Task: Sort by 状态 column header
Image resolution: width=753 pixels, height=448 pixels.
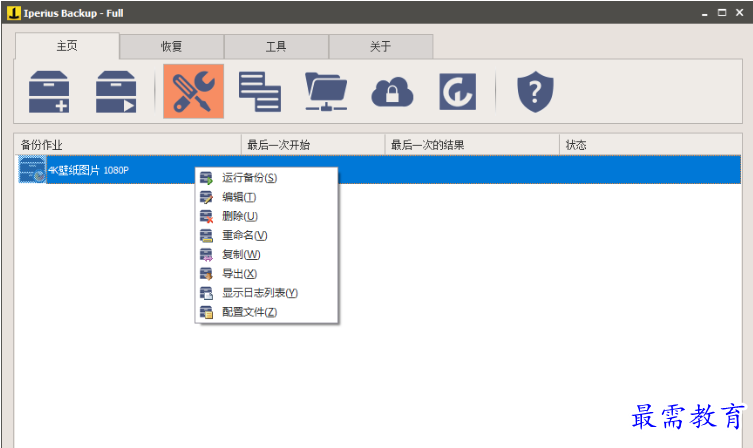Action: (x=651, y=145)
